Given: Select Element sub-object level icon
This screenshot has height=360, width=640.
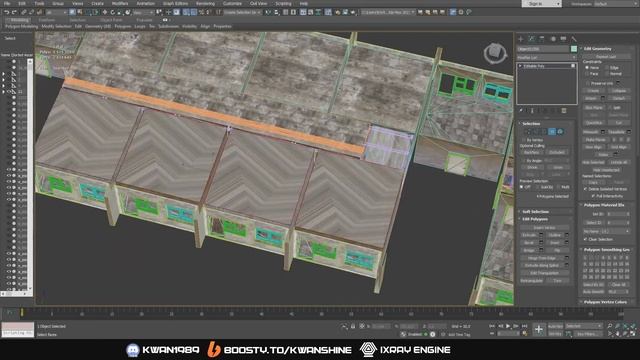Looking at the screenshot, I should 560,132.
